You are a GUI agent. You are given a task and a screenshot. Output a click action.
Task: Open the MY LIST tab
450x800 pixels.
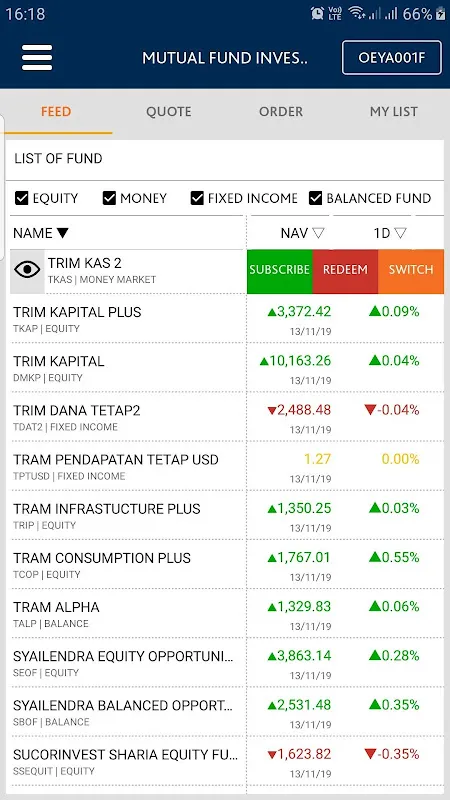click(x=393, y=112)
